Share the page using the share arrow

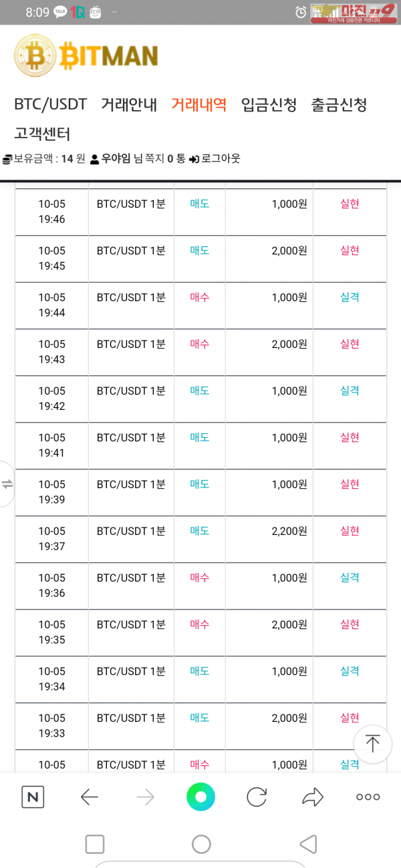pos(313,797)
